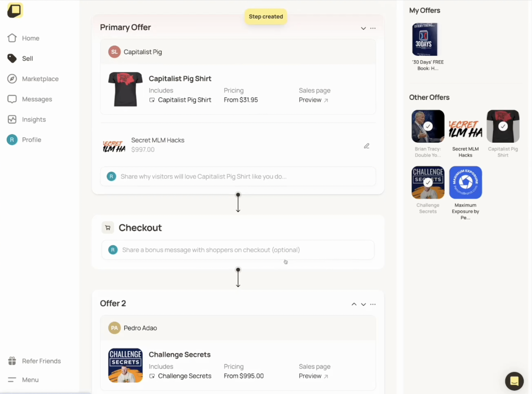
Task: Preview the Capitalist Pig Shirt sales page
Action: click(313, 100)
